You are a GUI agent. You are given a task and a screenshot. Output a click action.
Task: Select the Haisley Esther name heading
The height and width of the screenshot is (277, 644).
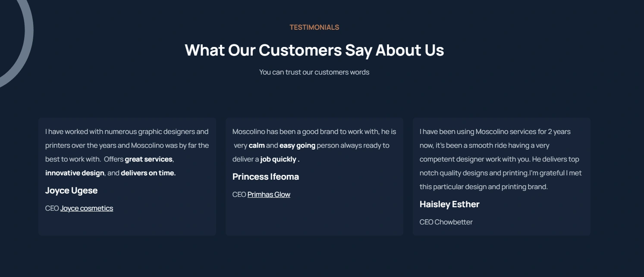click(x=449, y=204)
